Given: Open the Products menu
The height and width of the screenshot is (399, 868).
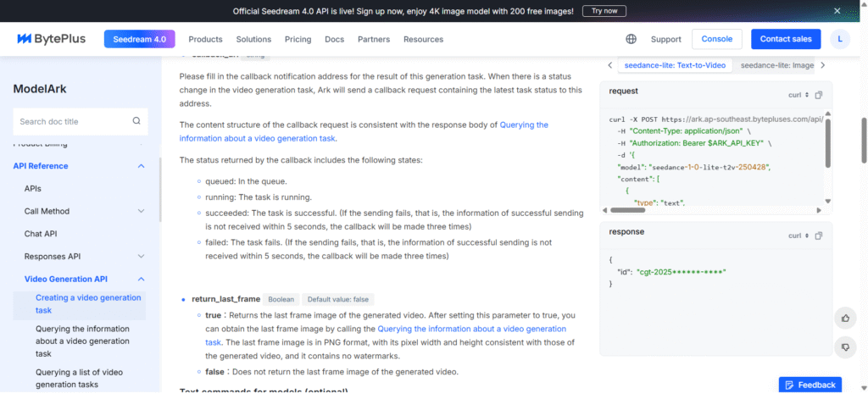Looking at the screenshot, I should pyautogui.click(x=205, y=39).
